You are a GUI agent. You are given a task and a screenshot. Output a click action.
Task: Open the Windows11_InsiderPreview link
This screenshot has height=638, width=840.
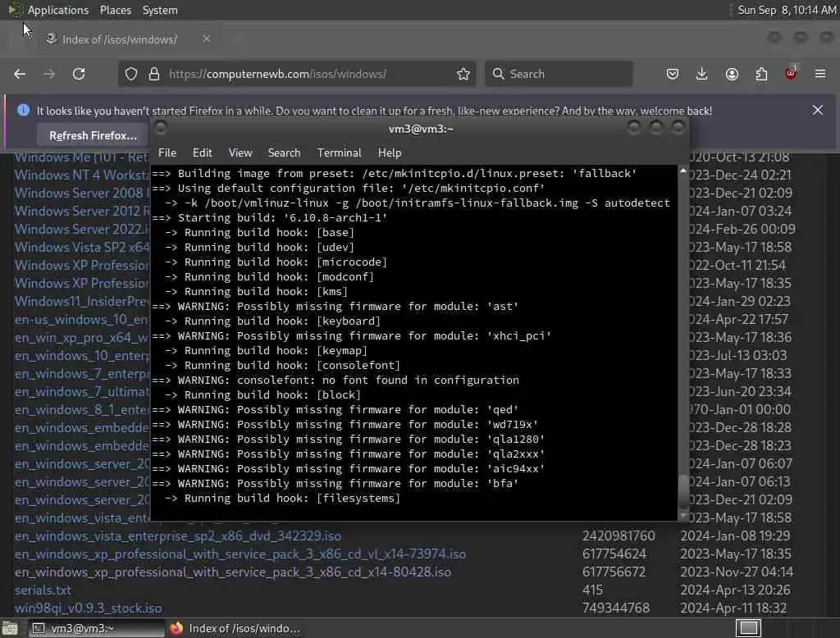pyautogui.click(x=82, y=301)
